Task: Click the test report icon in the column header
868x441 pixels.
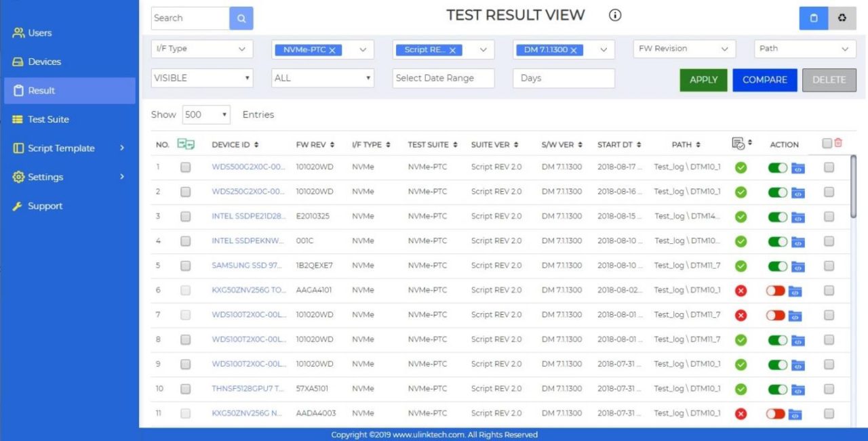Action: (x=738, y=143)
